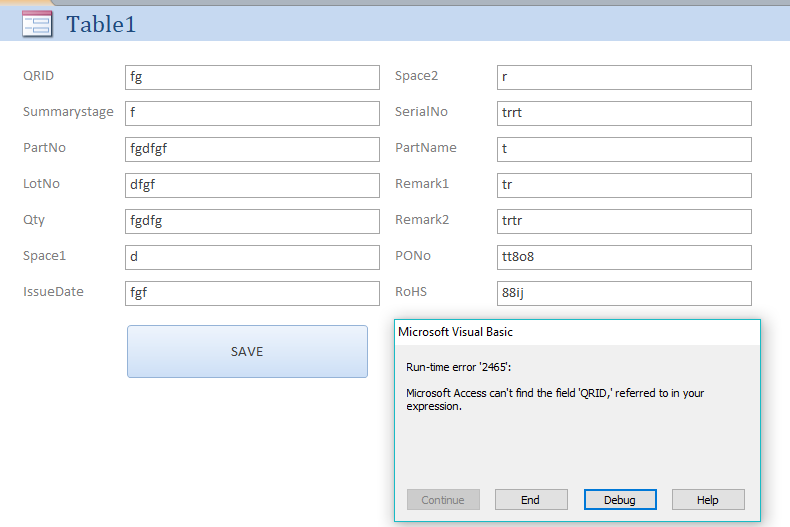Screen dimensions: 790x527
Task: Click the Space1 text box
Action: point(252,257)
